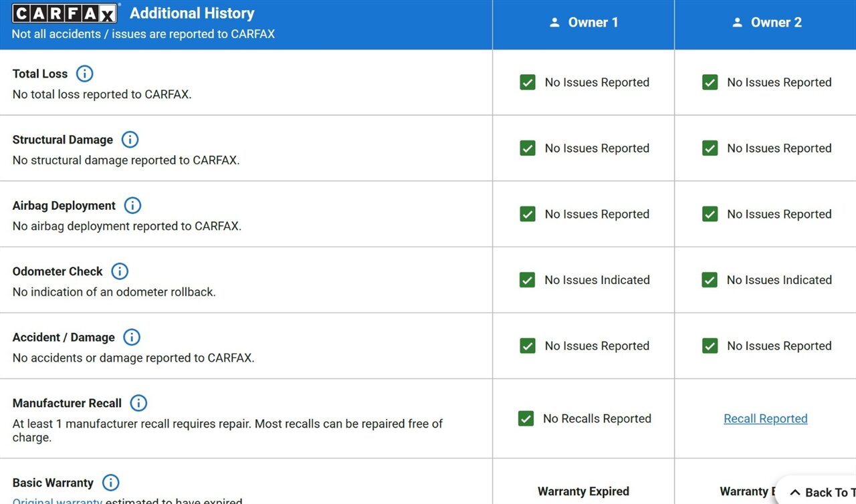Viewport: 856px width, 504px height.
Task: Click Owner 1 No Recalls Reported checkmark
Action: pyautogui.click(x=526, y=418)
